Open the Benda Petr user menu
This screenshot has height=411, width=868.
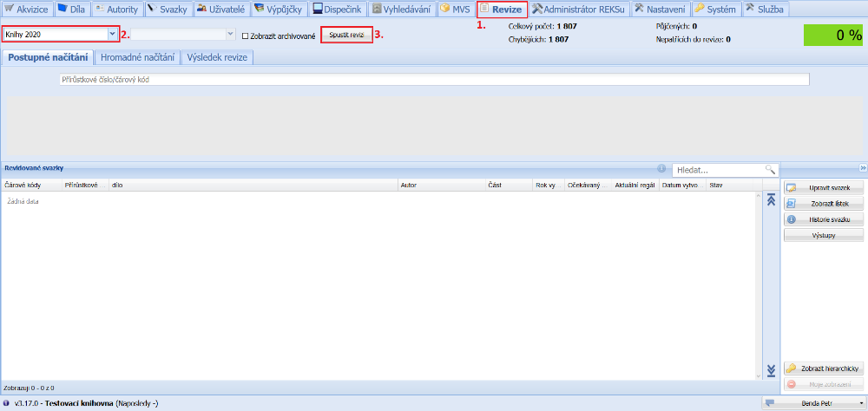pyautogui.click(x=812, y=403)
